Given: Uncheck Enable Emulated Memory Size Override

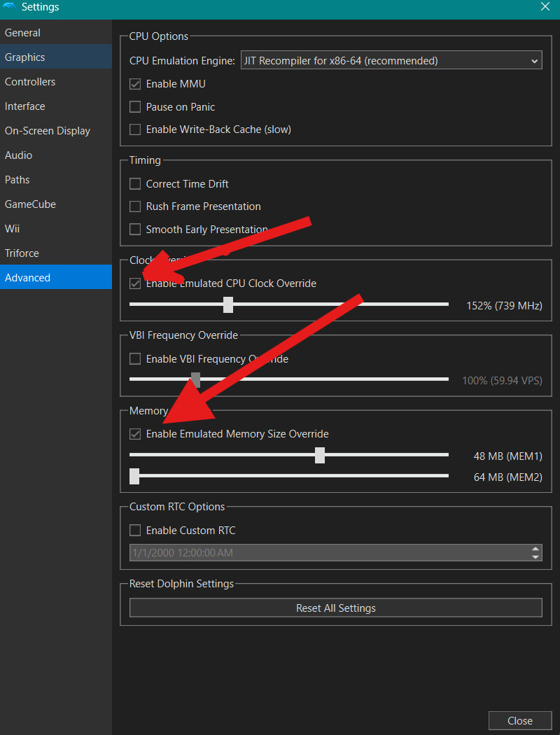Looking at the screenshot, I should 135,434.
